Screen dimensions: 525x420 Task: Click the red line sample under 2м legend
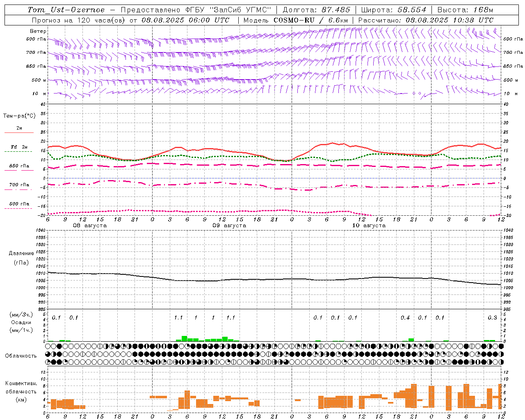pos(19,132)
